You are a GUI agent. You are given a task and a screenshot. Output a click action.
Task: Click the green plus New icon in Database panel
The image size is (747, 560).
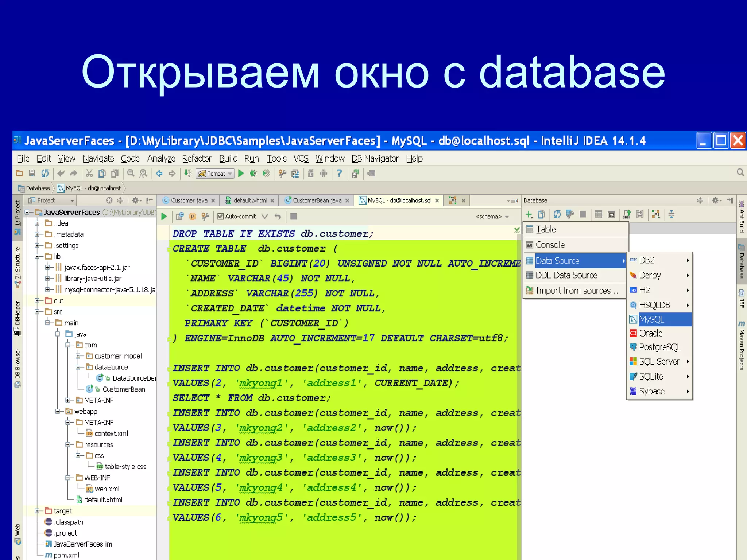[529, 214]
